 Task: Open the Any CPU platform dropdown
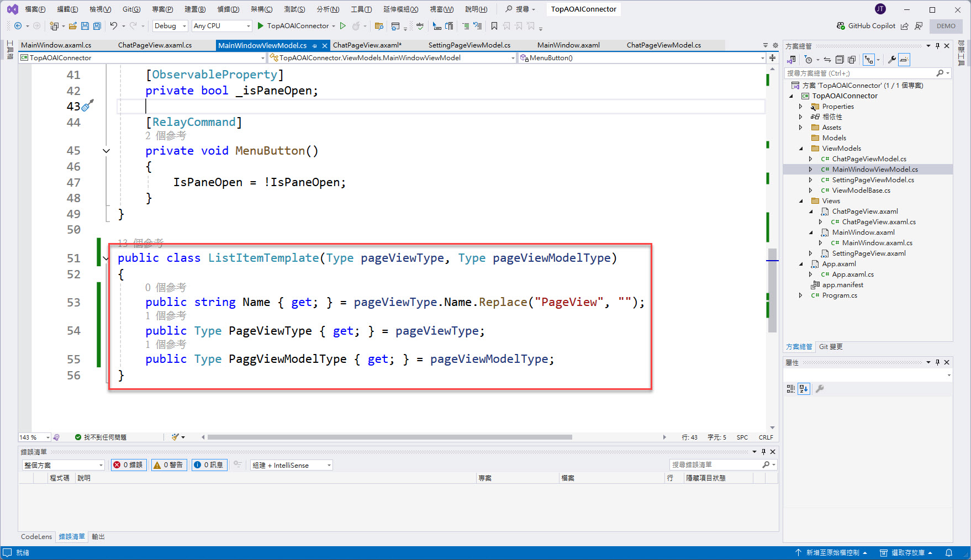(221, 26)
